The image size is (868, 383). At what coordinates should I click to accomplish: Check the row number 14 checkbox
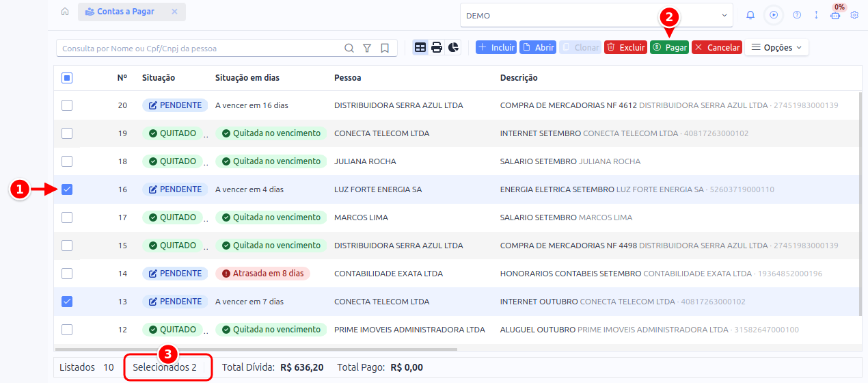67,274
